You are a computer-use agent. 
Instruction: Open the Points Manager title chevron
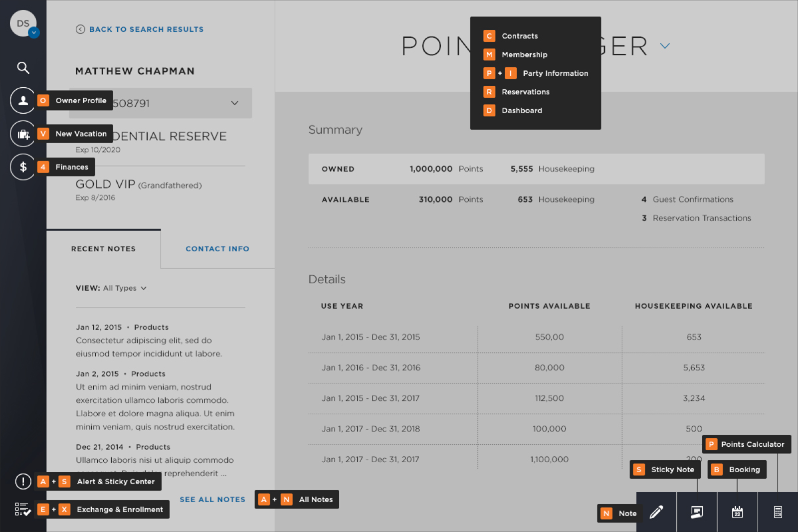[665, 45]
